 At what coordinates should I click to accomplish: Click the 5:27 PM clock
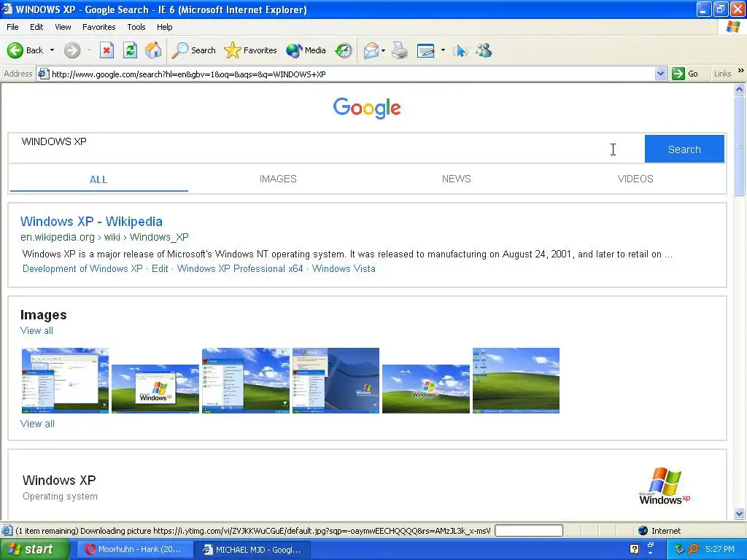(x=720, y=549)
